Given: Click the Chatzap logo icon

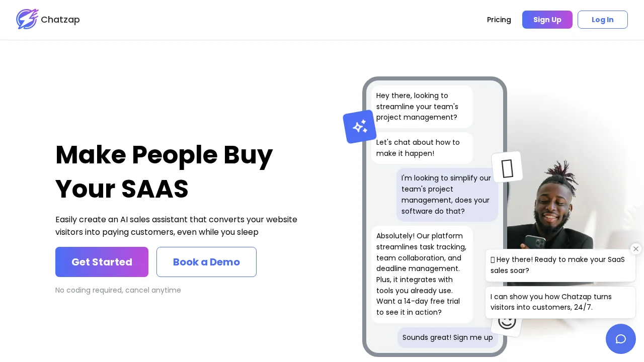Looking at the screenshot, I should (x=27, y=19).
